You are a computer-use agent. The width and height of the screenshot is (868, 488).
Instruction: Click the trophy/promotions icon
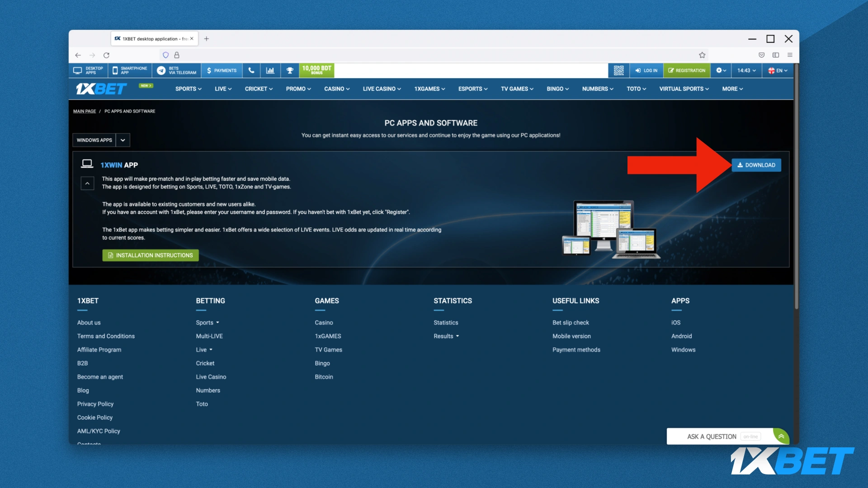click(290, 70)
